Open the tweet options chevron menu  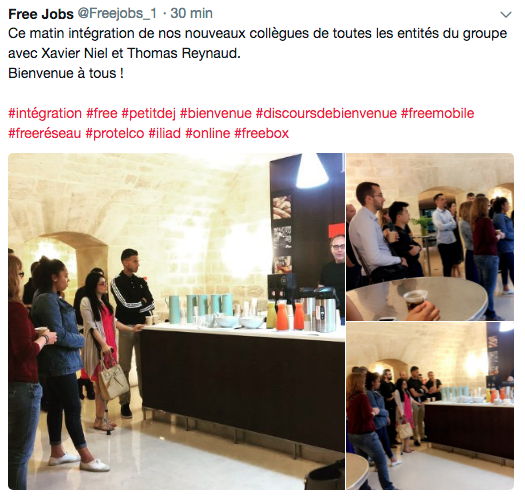pos(506,14)
